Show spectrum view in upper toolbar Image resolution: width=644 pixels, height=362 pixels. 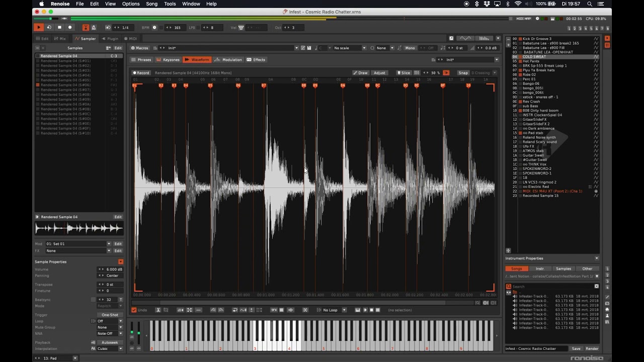pyautogui.click(x=484, y=38)
